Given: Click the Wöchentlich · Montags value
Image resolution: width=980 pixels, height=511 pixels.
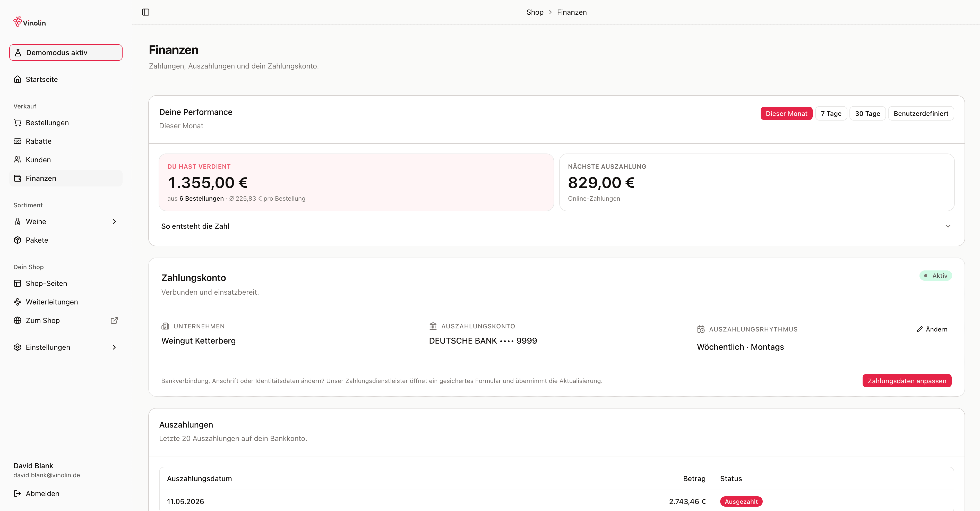Looking at the screenshot, I should (740, 347).
